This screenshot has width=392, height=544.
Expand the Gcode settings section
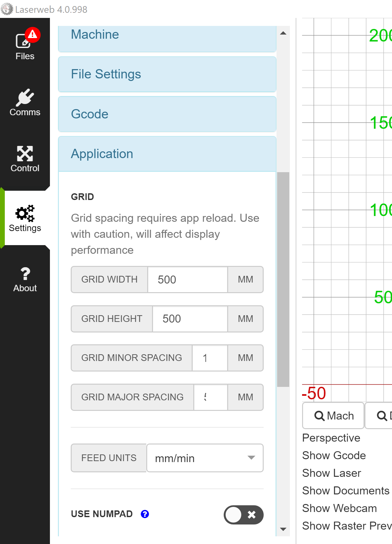(x=167, y=114)
